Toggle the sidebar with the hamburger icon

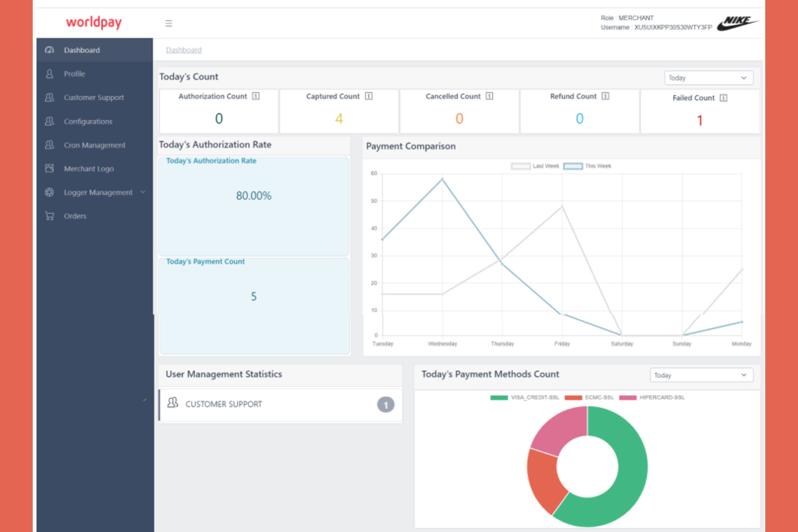click(169, 23)
